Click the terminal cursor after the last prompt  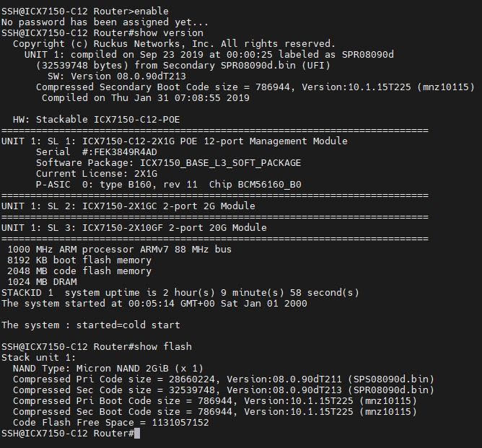[x=137, y=433]
